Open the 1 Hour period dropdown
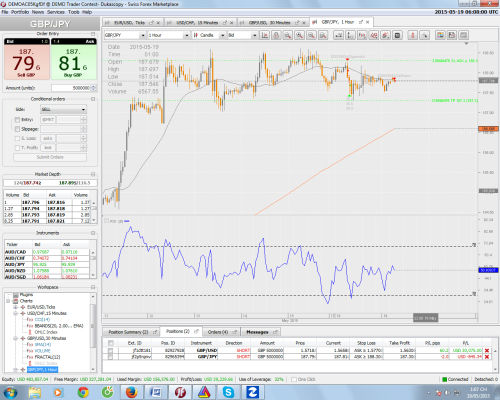 point(169,35)
